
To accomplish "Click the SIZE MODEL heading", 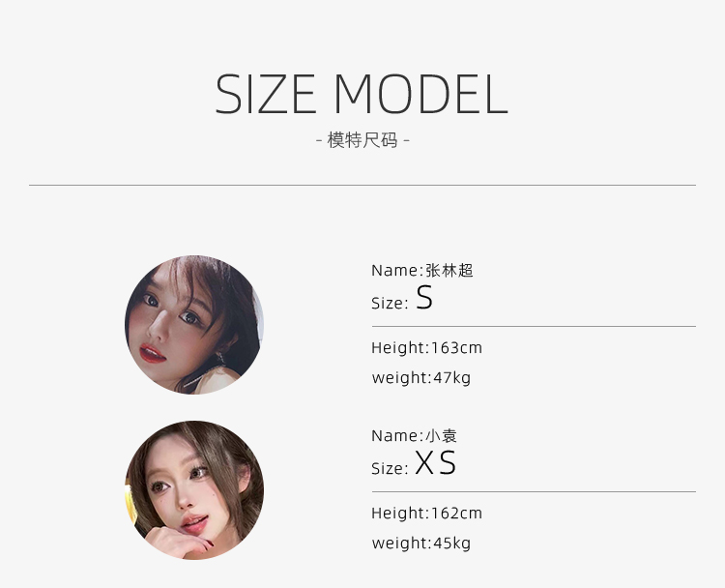I will [362, 94].
